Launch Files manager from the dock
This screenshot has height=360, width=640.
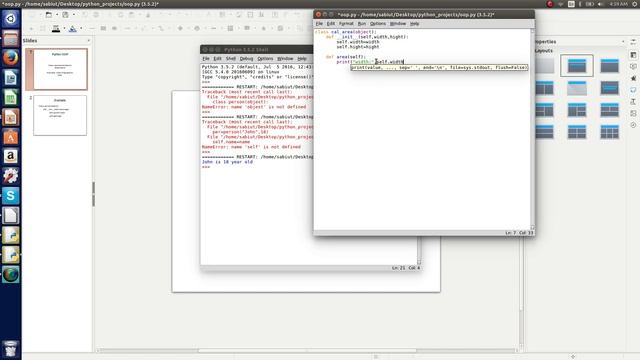[11, 38]
